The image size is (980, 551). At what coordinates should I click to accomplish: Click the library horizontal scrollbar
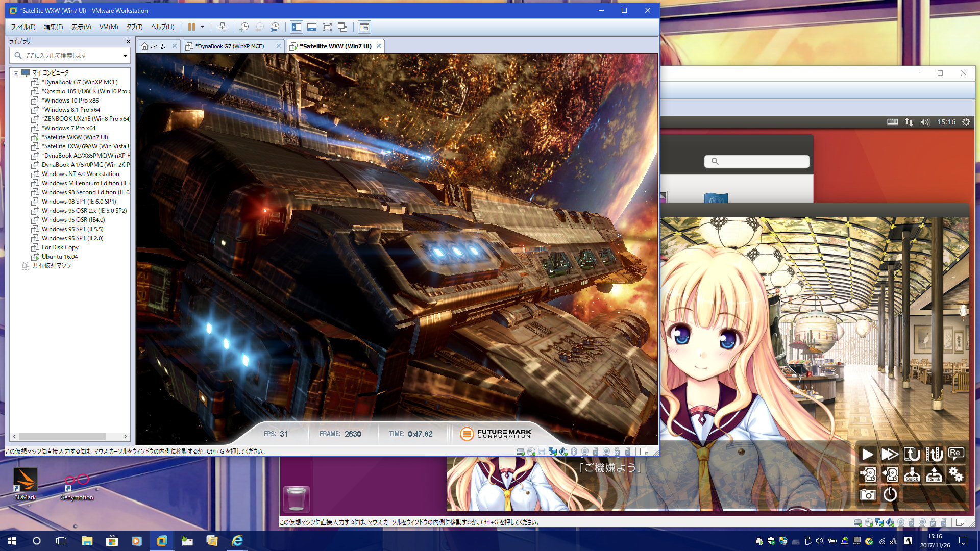pyautogui.click(x=70, y=437)
